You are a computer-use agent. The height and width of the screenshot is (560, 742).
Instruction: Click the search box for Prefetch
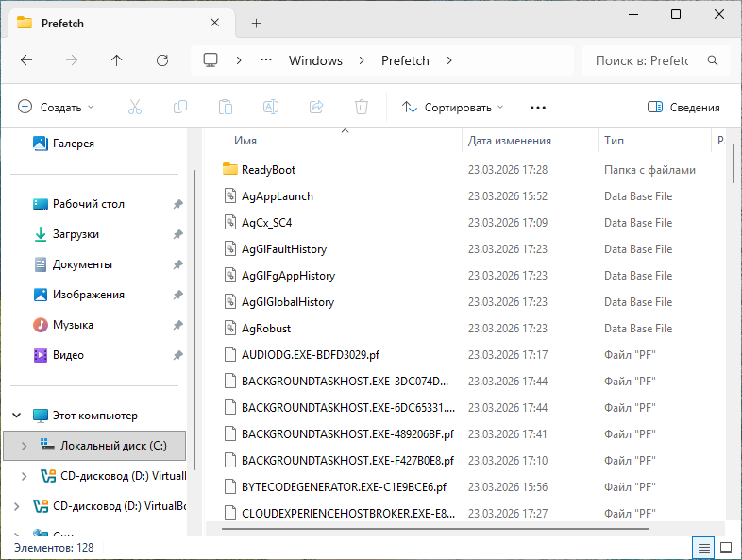point(642,60)
